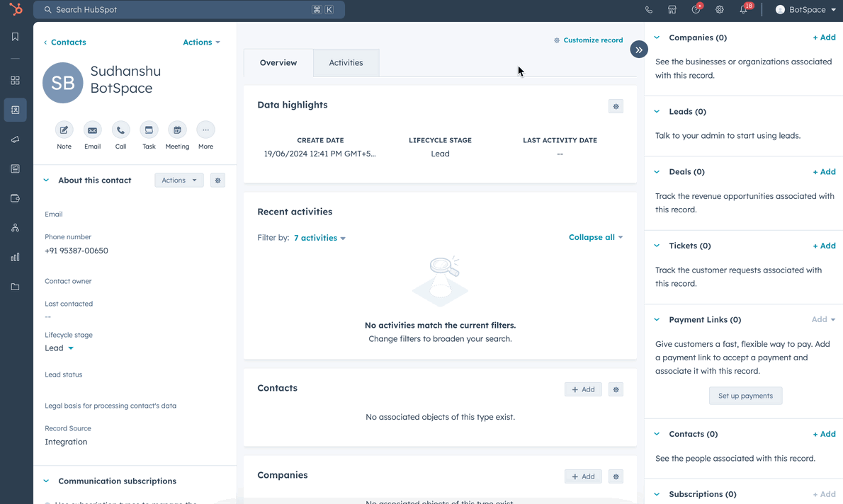
Task: Open Actions dropdown in About this contact
Action: (179, 181)
